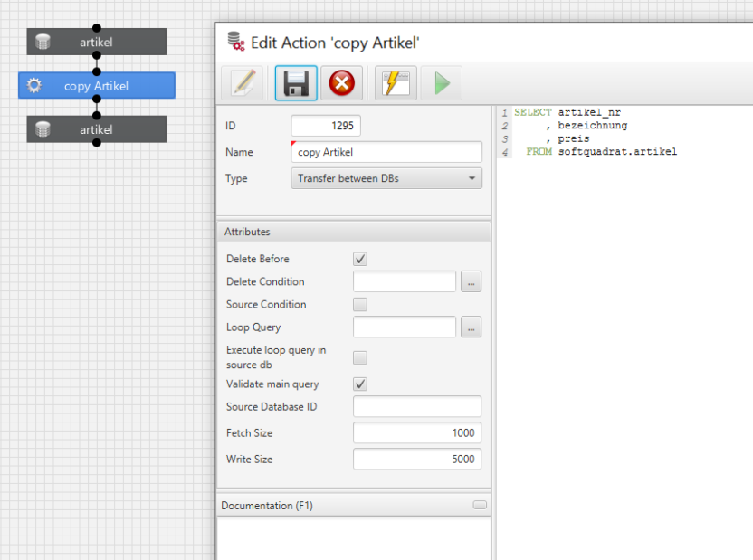Open the Delete Condition ellipsis editor
This screenshot has width=753, height=560.
tap(471, 282)
